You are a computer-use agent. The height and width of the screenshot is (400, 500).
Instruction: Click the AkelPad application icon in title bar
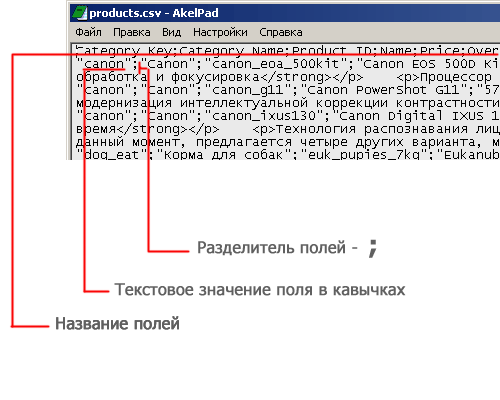(x=80, y=13)
